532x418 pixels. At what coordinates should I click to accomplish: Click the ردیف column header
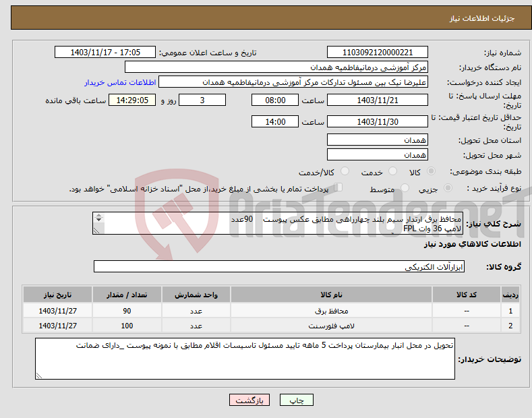510,295
